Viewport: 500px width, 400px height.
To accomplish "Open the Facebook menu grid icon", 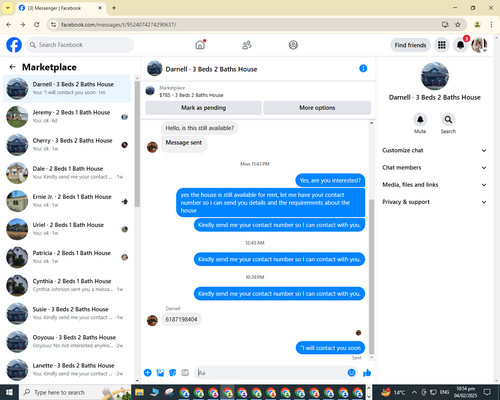I will (442, 45).
